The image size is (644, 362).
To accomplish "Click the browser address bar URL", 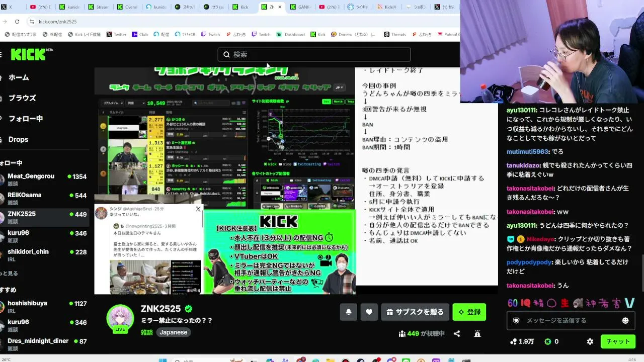I will click(x=58, y=22).
